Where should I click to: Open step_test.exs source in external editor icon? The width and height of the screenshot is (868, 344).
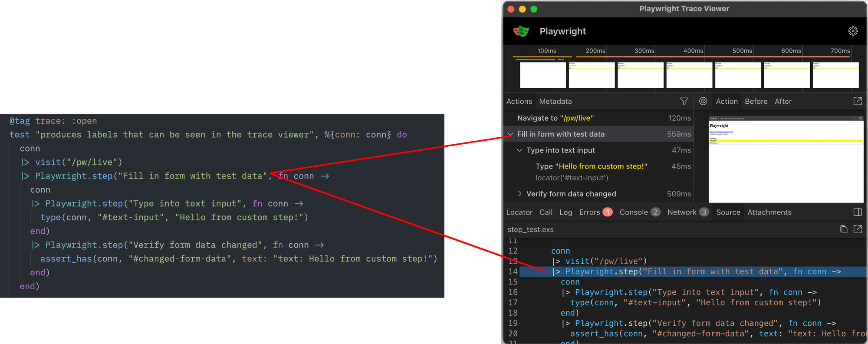point(857,229)
